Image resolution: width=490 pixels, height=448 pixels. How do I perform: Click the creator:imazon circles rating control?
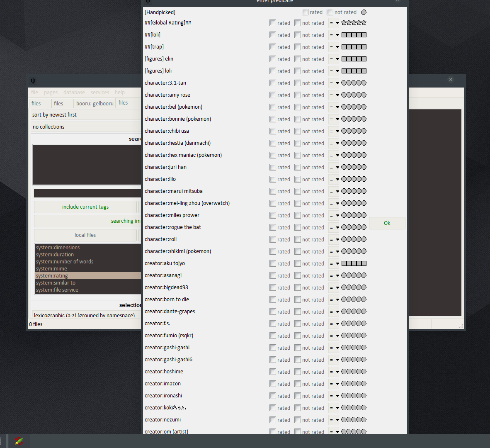[x=354, y=384]
